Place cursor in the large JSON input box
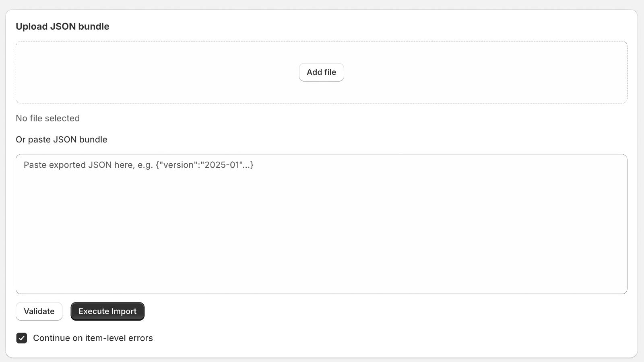644x362 pixels. coord(322,224)
